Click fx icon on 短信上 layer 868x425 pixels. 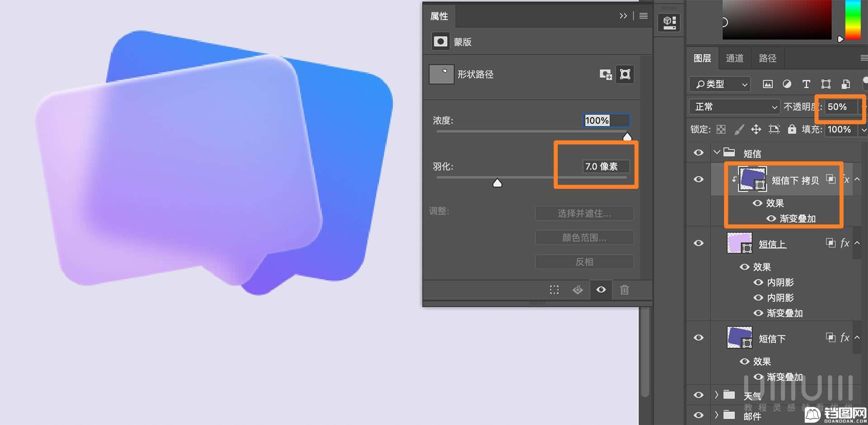(844, 244)
